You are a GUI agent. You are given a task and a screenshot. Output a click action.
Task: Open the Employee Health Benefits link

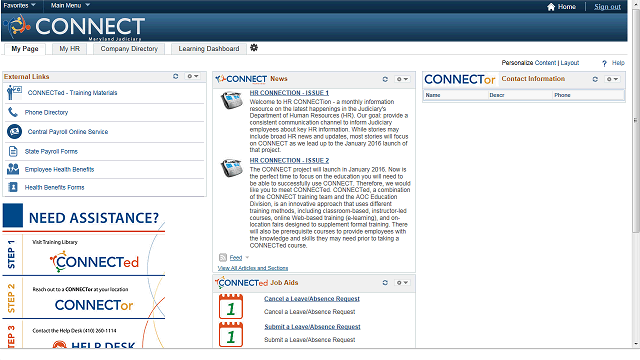[59, 169]
